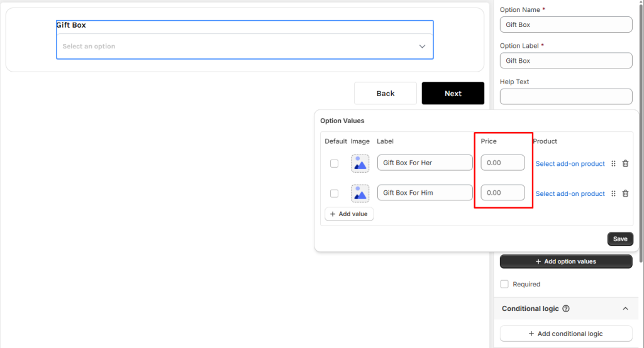Set Gift Box For Her as default
Viewport: 644px width, 348px height.
point(334,163)
